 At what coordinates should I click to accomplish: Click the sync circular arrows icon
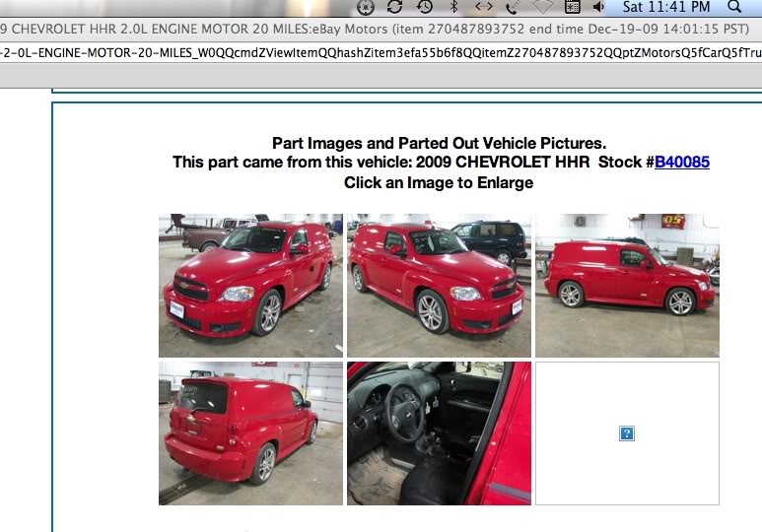tap(394, 7)
